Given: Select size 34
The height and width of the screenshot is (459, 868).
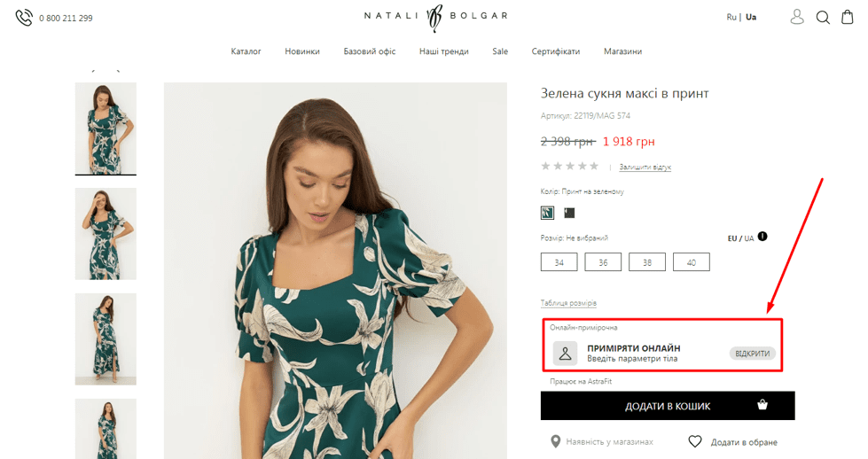Looking at the screenshot, I should click(559, 262).
